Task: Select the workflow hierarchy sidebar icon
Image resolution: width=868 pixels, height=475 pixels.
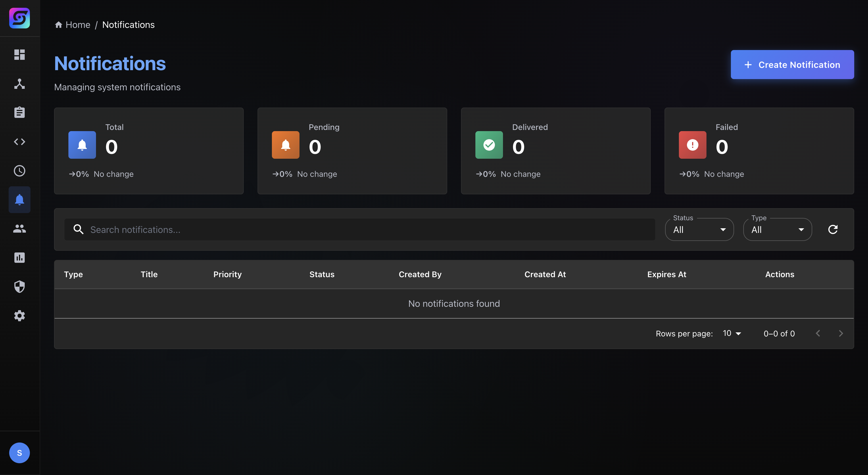Action: tap(19, 84)
